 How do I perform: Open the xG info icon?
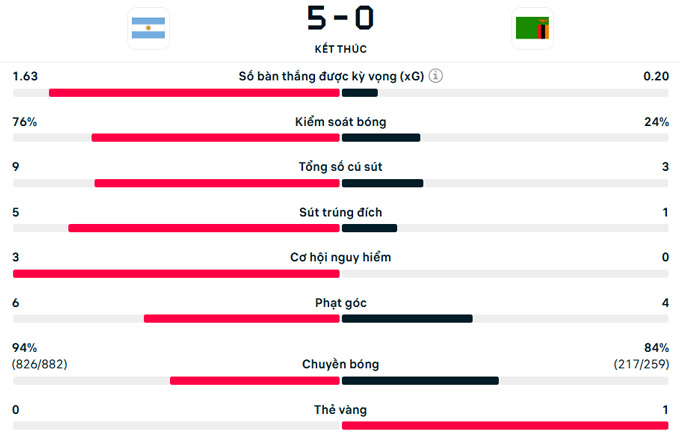(x=436, y=76)
